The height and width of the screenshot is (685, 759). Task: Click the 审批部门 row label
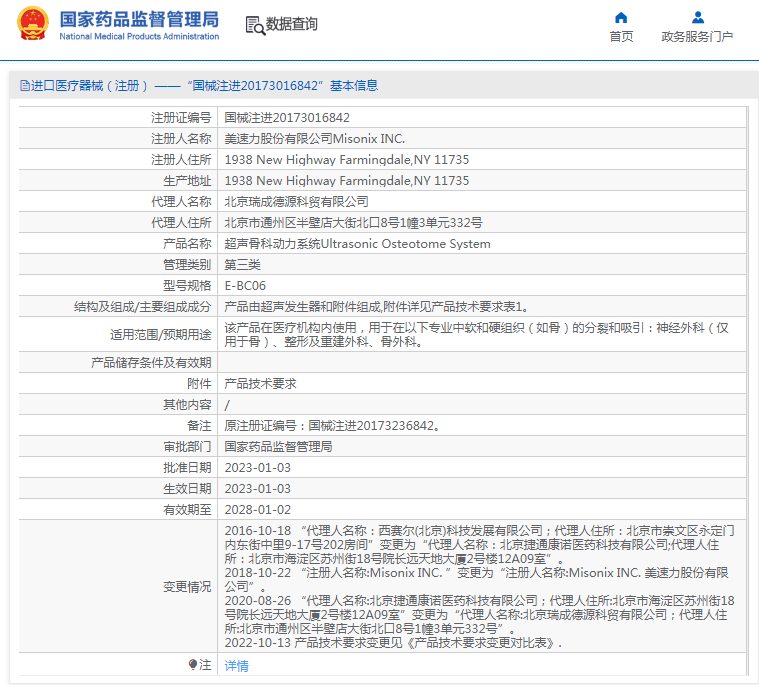click(x=187, y=447)
